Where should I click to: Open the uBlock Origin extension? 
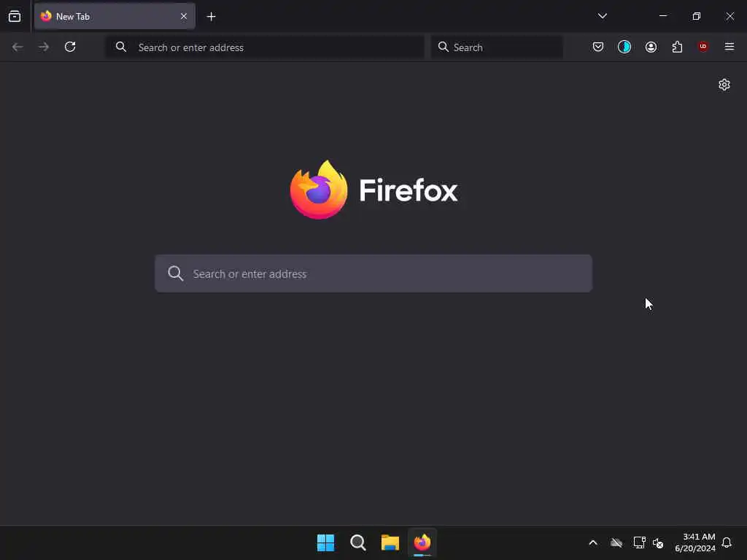703,47
